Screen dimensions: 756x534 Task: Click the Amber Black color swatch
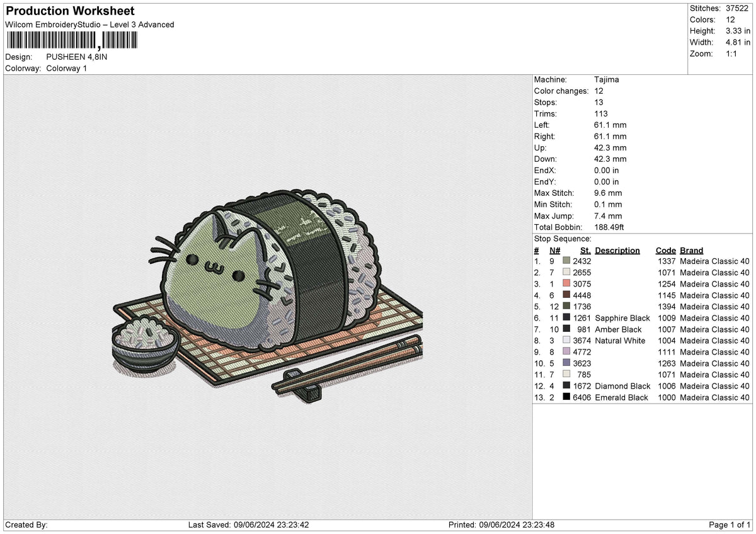point(566,329)
